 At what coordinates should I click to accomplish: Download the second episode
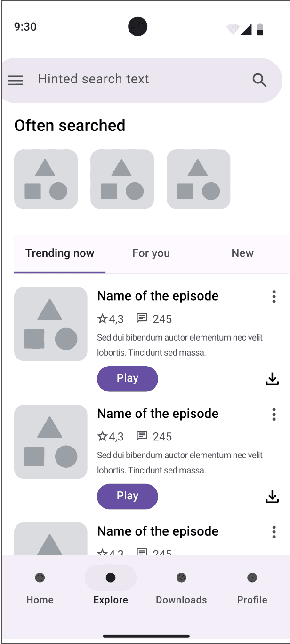(x=273, y=497)
